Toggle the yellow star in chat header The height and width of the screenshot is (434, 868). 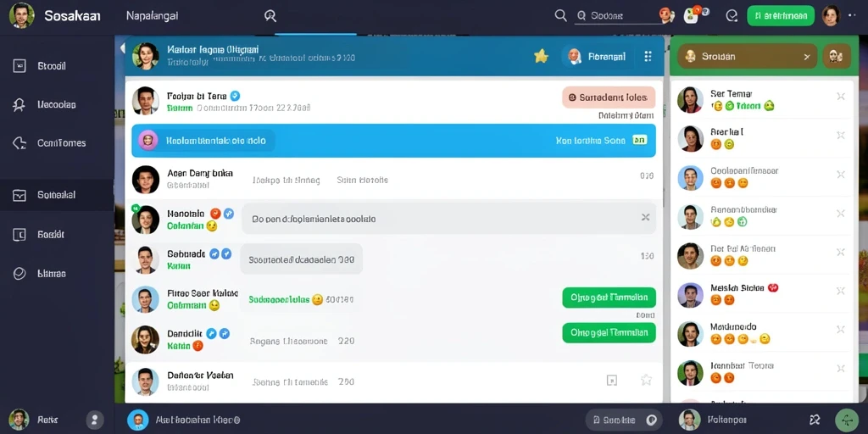pos(541,56)
